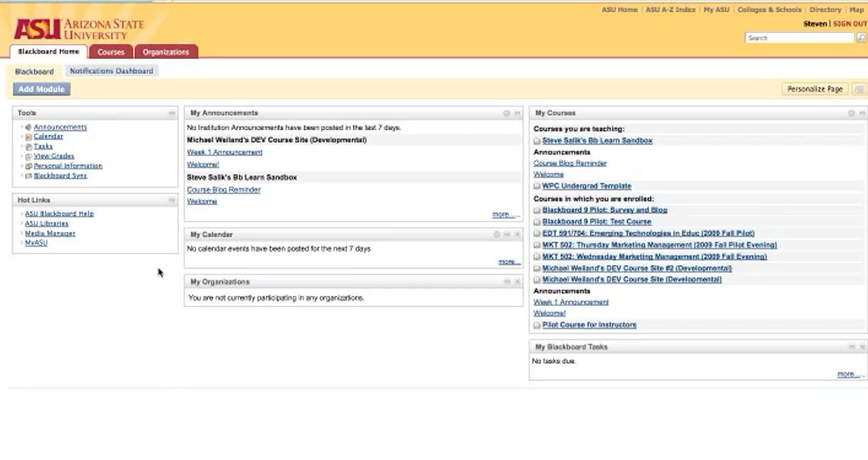Click the ASU Home top link
The image size is (868, 460).
point(619,10)
